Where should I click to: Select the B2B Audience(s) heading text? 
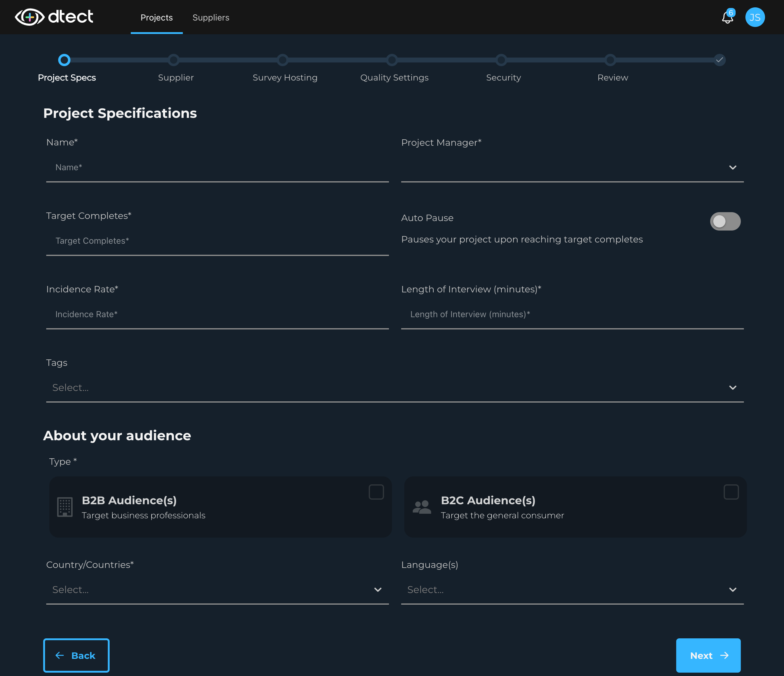(129, 500)
